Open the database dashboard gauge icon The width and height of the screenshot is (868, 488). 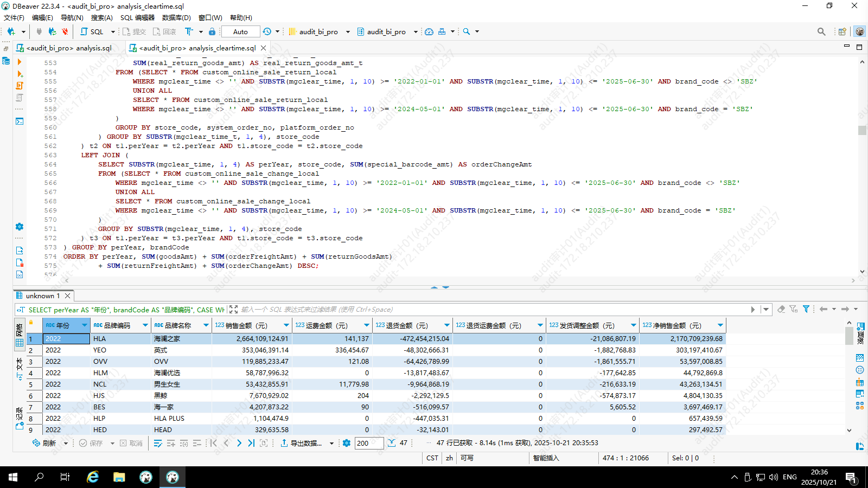[x=429, y=31]
